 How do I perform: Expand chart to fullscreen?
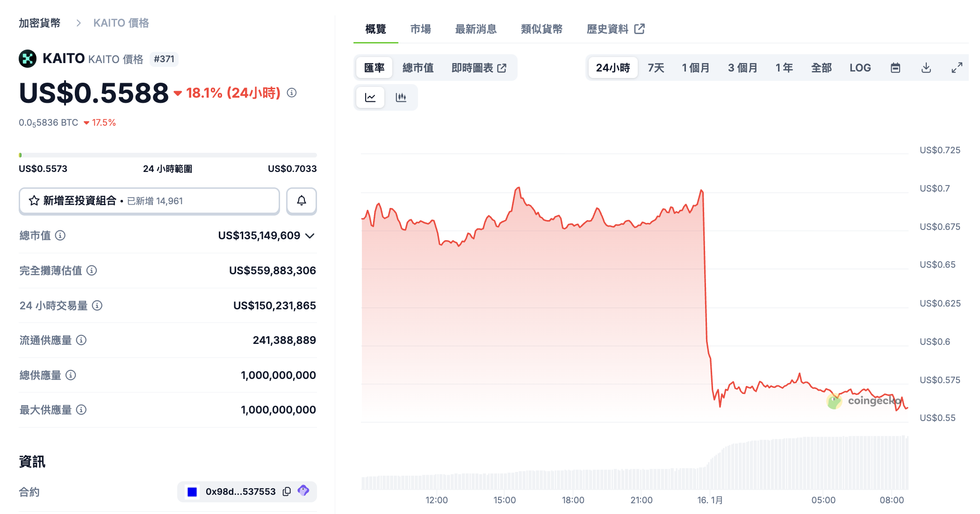957,68
